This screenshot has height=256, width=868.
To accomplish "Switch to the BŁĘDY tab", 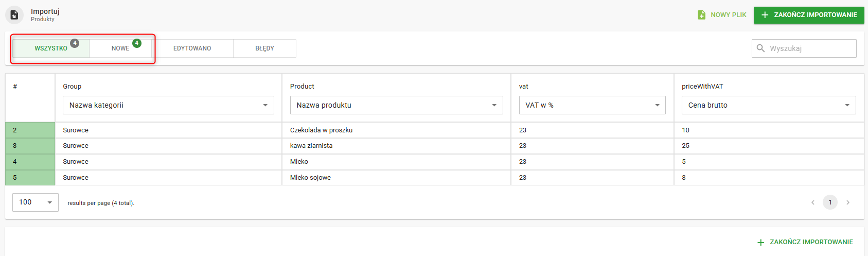I will [x=264, y=48].
